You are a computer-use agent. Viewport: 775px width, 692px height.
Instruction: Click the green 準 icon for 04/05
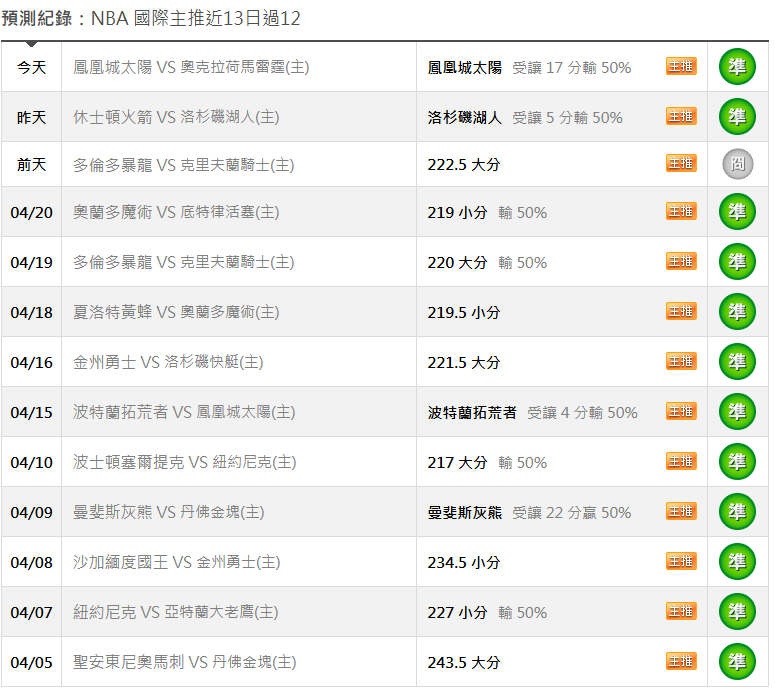click(x=737, y=661)
